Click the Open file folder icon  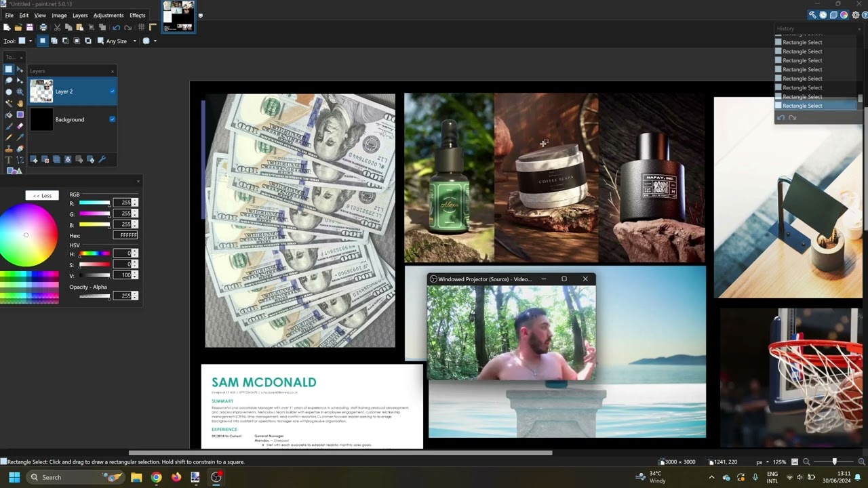pyautogui.click(x=18, y=27)
